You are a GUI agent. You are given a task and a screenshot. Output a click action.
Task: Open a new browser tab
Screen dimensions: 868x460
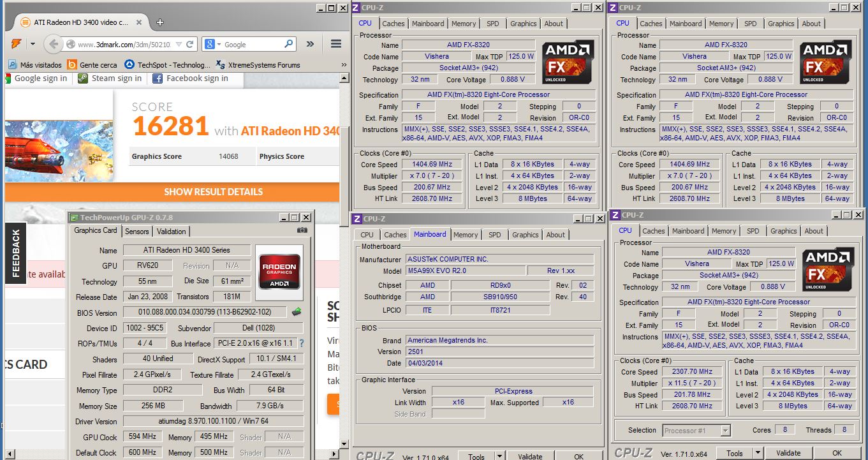click(159, 22)
